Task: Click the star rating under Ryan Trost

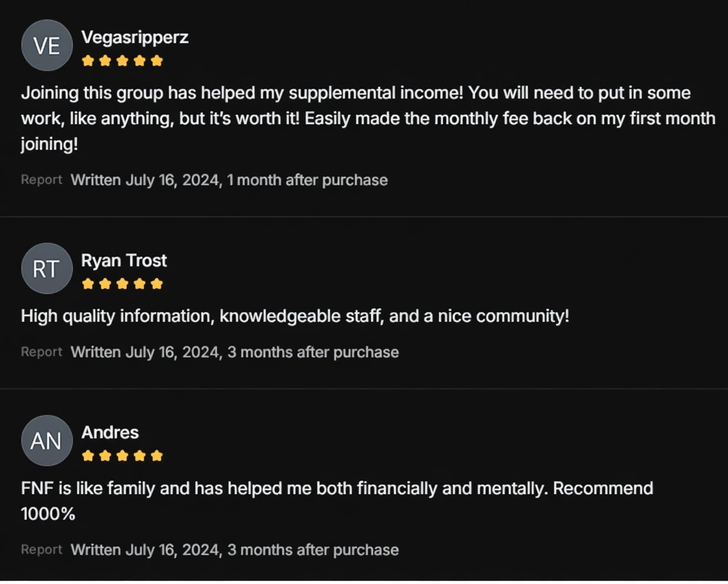Action: (122, 284)
